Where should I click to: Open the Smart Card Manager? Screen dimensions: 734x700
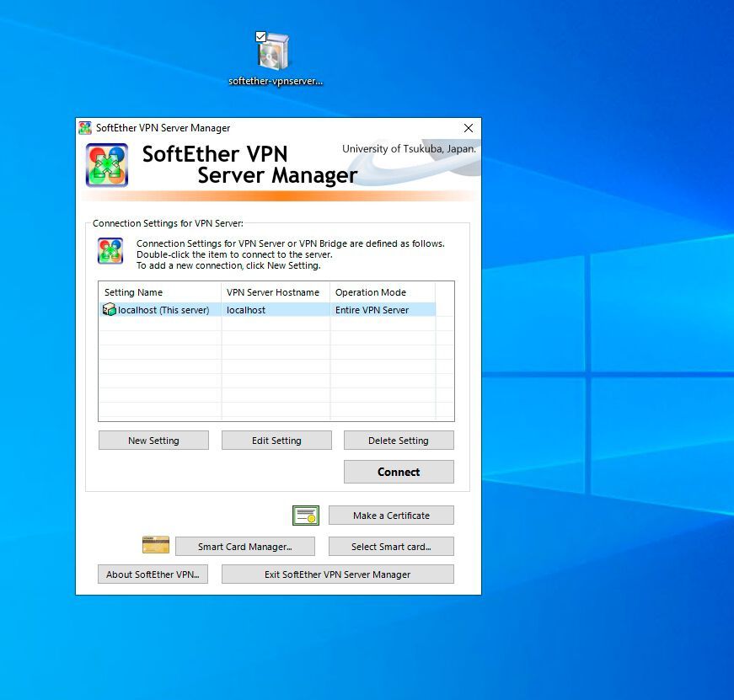point(244,546)
